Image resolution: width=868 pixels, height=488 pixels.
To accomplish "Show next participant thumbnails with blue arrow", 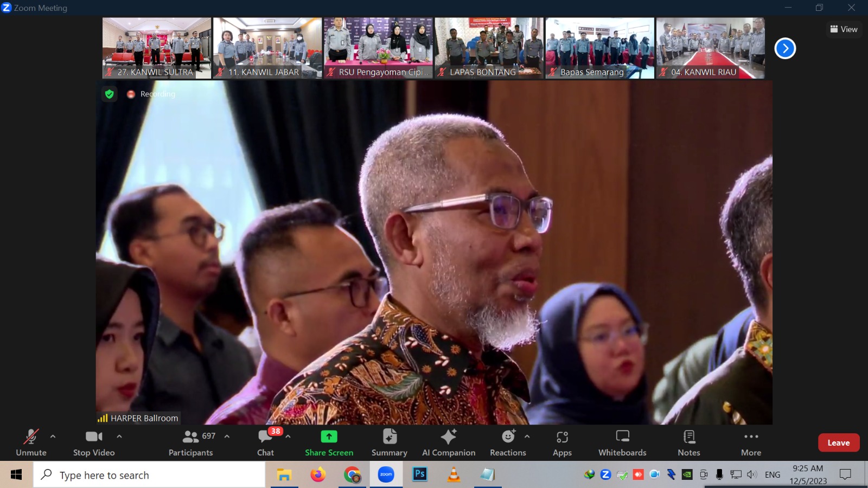I will (784, 49).
